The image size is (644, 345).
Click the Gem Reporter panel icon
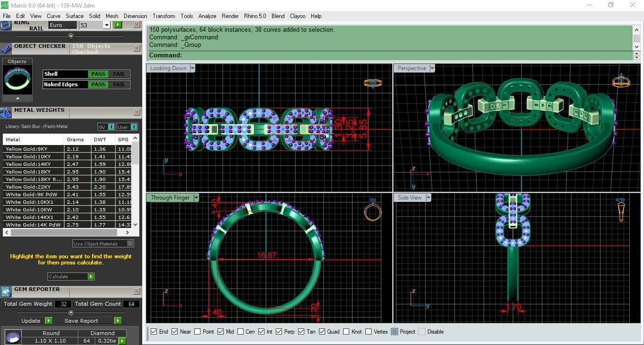(x=6, y=291)
